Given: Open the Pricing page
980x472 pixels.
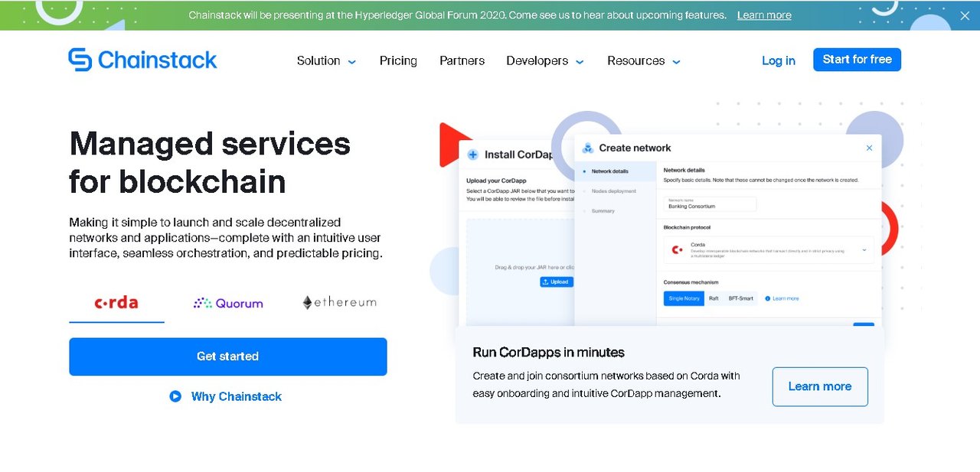Looking at the screenshot, I should coord(398,60).
